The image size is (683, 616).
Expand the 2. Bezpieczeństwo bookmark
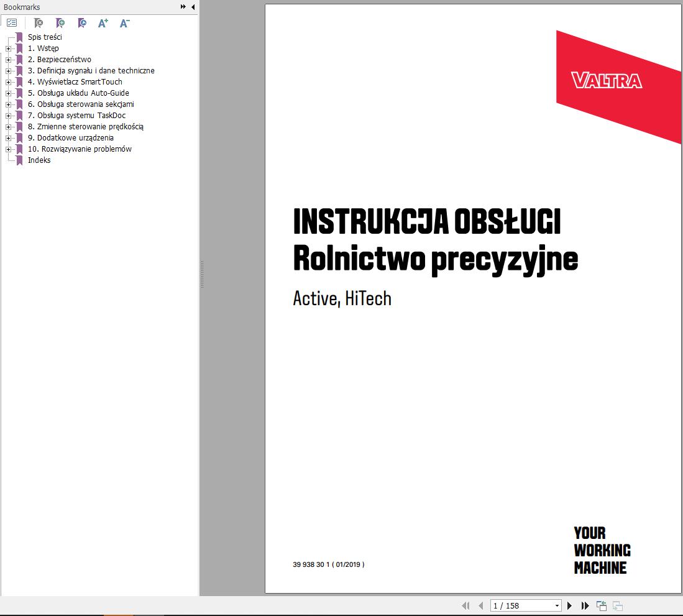tap(8, 60)
